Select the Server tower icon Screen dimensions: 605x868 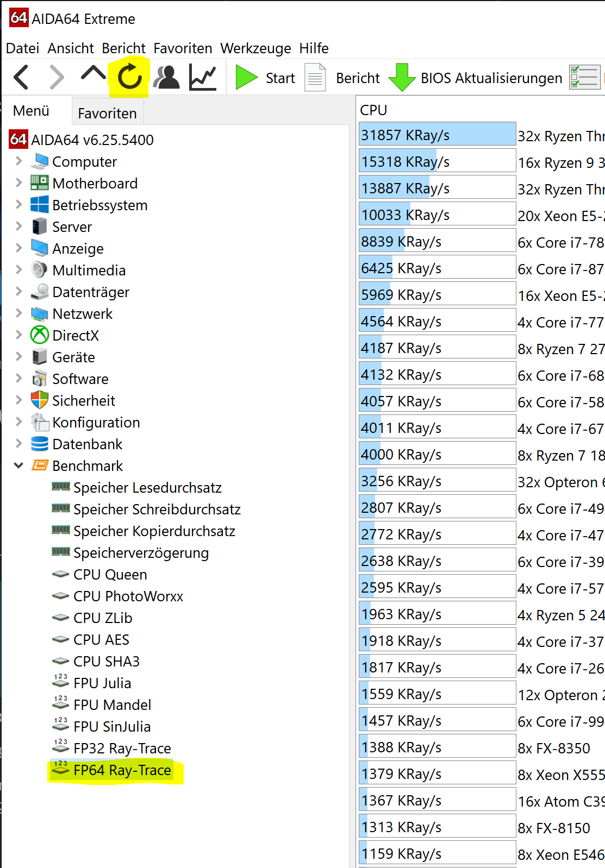[40, 227]
